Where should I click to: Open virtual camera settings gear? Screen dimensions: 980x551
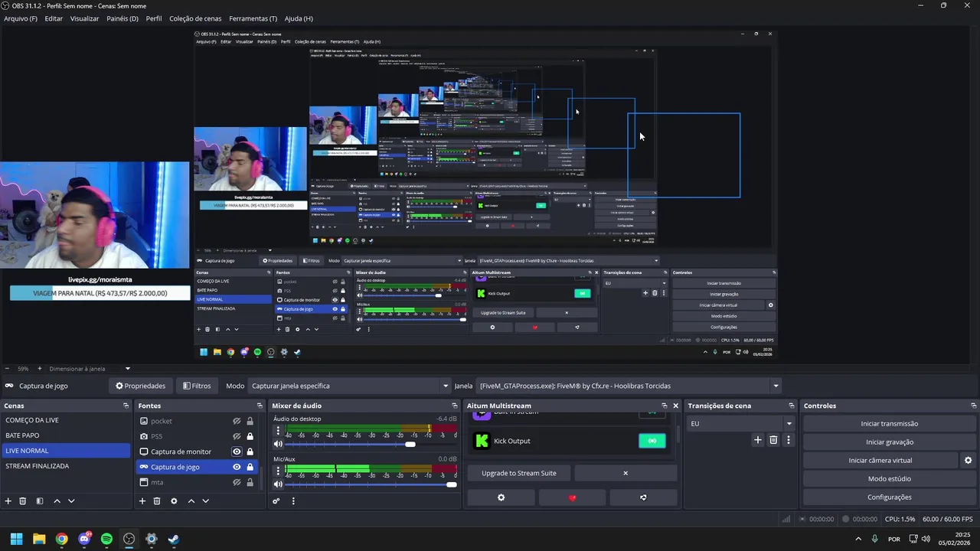coord(968,461)
